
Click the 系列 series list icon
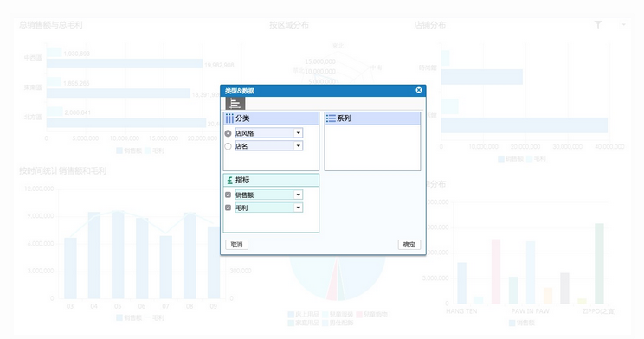[x=331, y=118]
